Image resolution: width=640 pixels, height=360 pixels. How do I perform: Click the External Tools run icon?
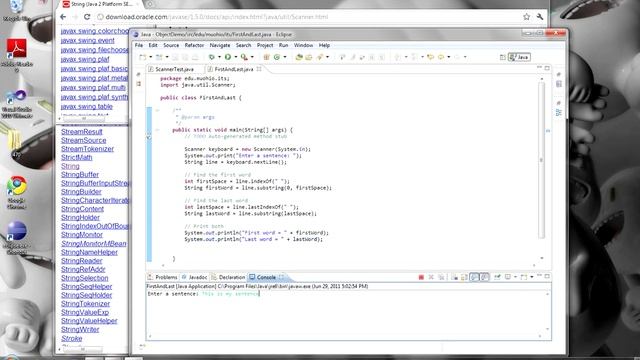[244, 57]
